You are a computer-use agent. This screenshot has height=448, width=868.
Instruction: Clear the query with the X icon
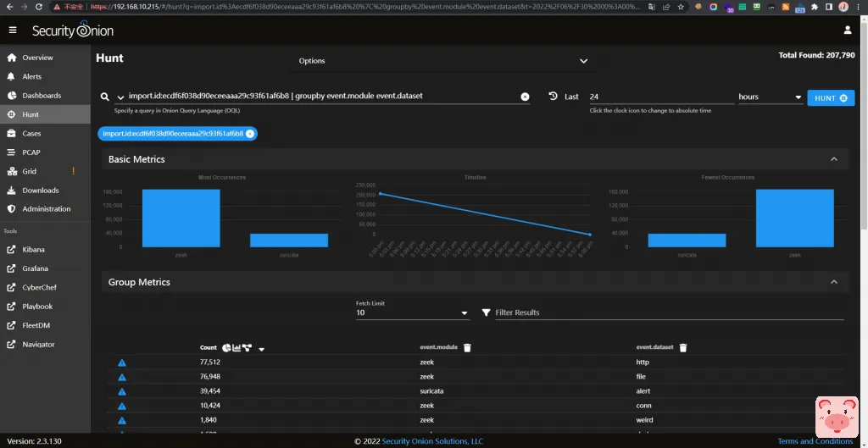click(525, 97)
